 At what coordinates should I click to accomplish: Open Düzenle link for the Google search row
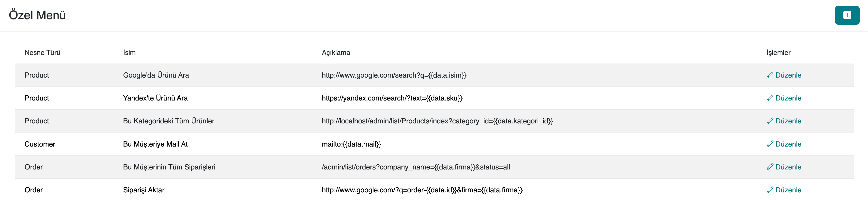pos(788,75)
